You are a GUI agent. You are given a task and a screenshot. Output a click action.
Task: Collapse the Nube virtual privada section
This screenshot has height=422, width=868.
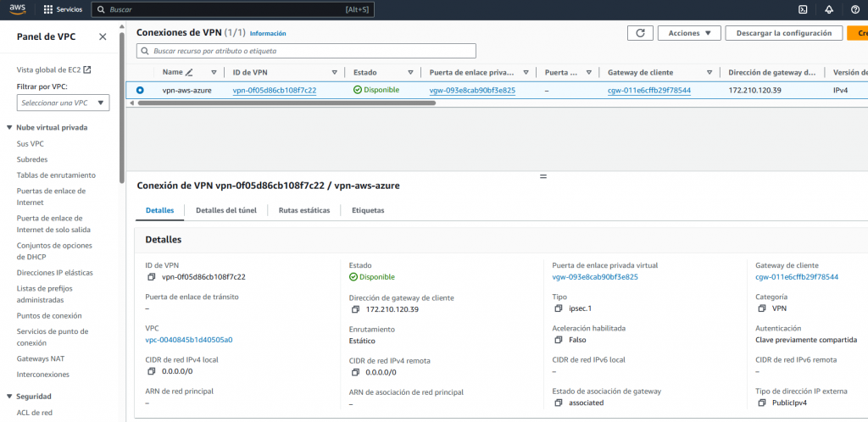(9, 127)
